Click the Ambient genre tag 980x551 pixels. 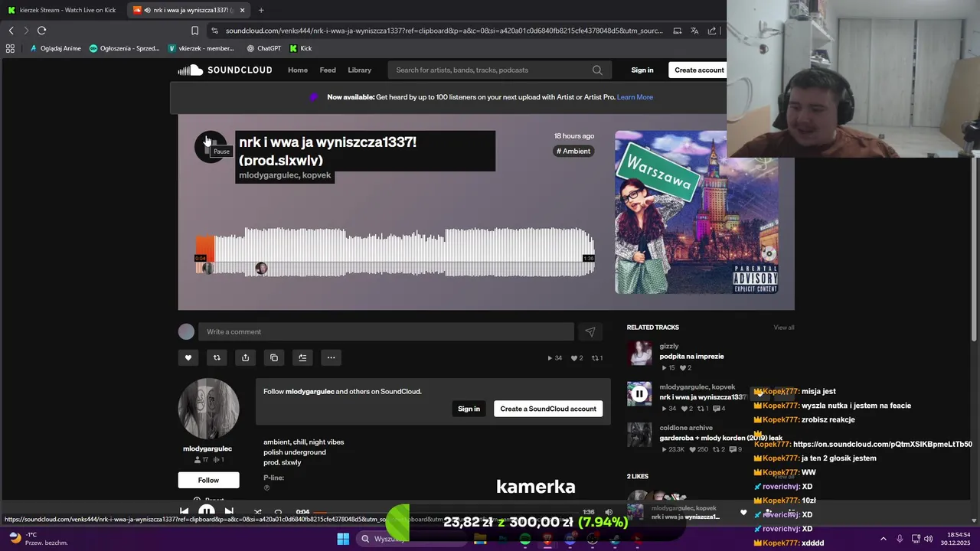tap(573, 151)
